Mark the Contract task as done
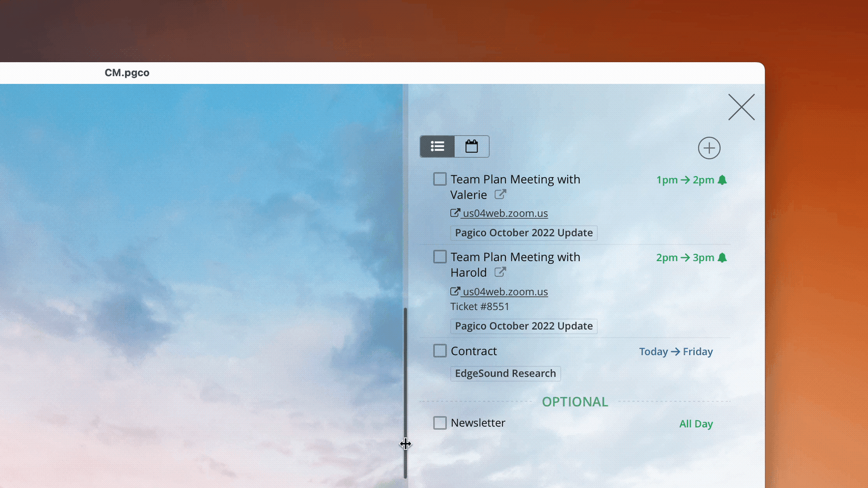 (x=440, y=351)
